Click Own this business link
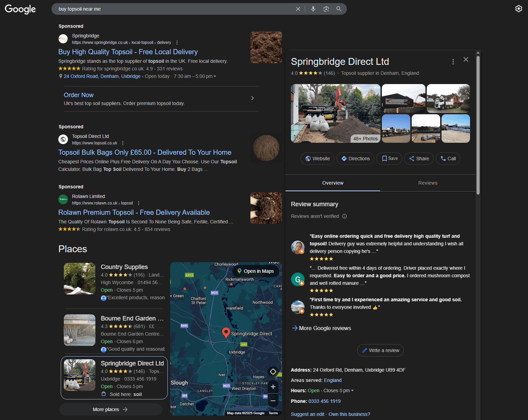Viewport: 528px width, 420px height. pyautogui.click(x=349, y=414)
